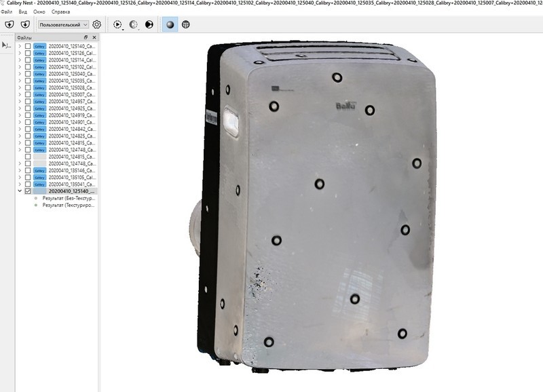Expand the 20200410_125114 scan tree item
The height and width of the screenshot is (392, 543).
(20, 60)
